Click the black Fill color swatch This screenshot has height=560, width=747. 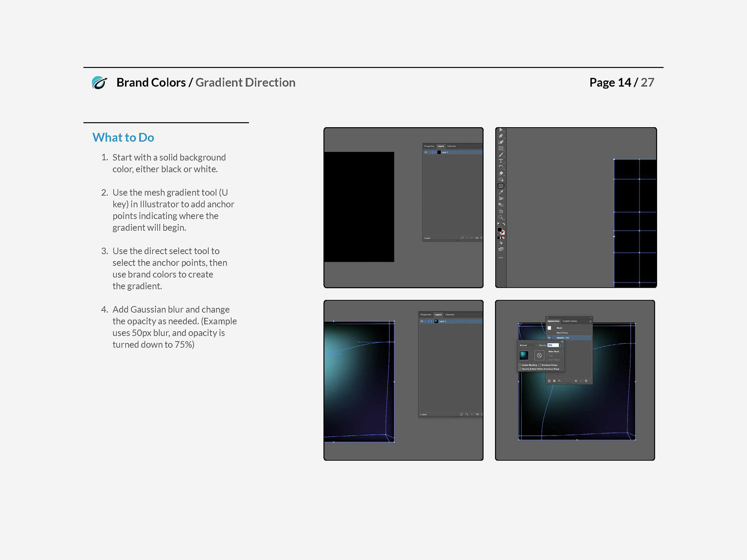pyautogui.click(x=500, y=229)
